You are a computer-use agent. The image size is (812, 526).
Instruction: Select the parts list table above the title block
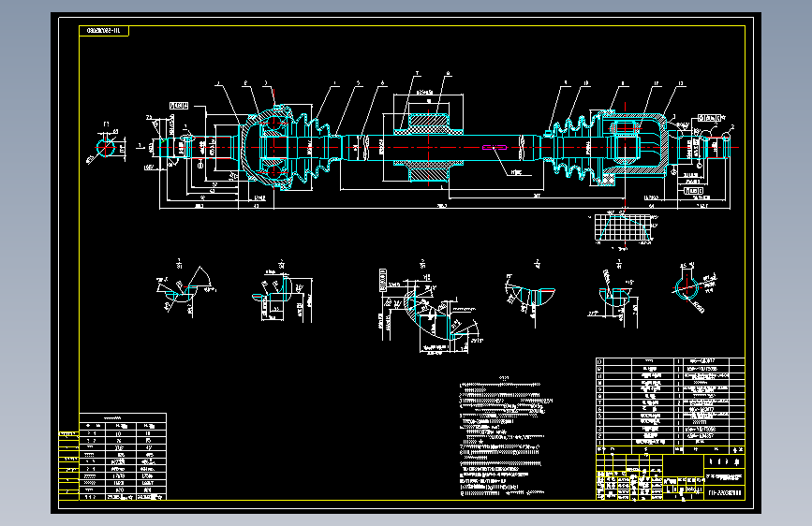point(670,405)
